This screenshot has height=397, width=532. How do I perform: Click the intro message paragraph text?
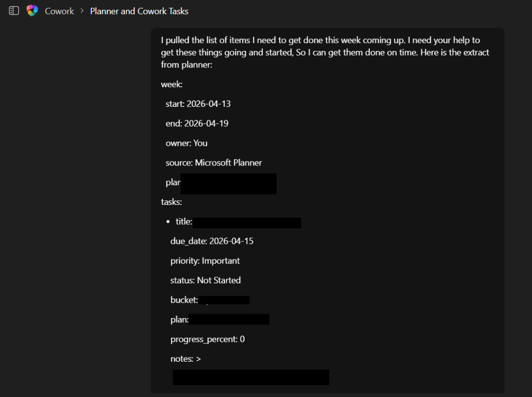click(x=325, y=52)
